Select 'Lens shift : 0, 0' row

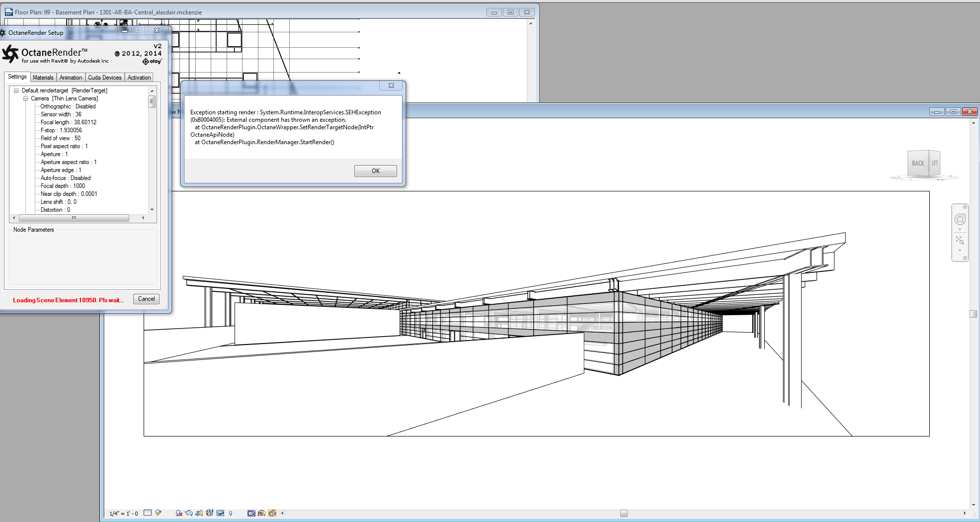click(59, 202)
